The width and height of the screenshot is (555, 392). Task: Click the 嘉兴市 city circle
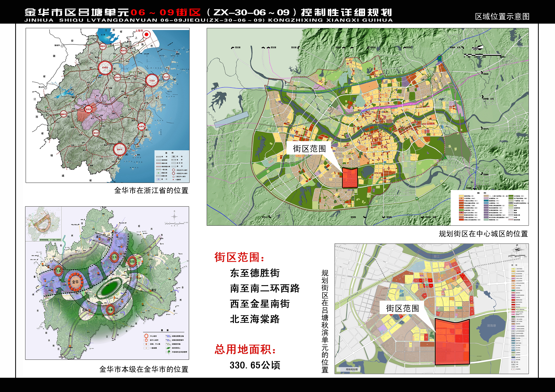tap(123, 51)
